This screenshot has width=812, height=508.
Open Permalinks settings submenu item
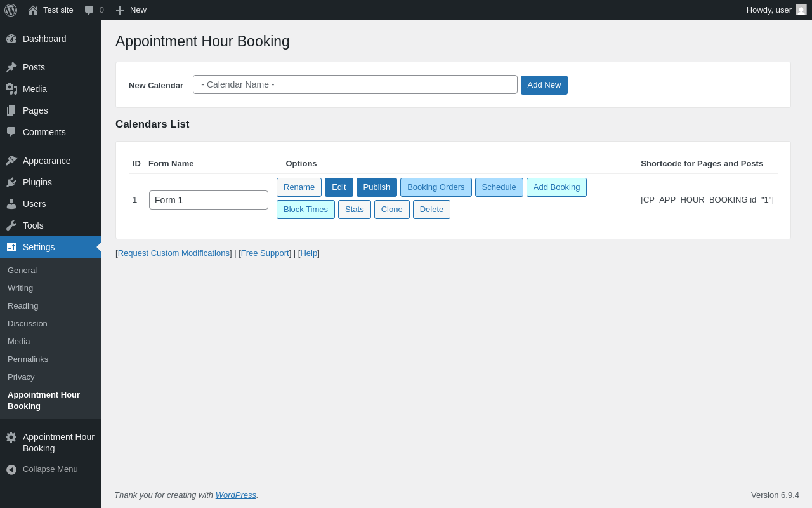pos(28,359)
